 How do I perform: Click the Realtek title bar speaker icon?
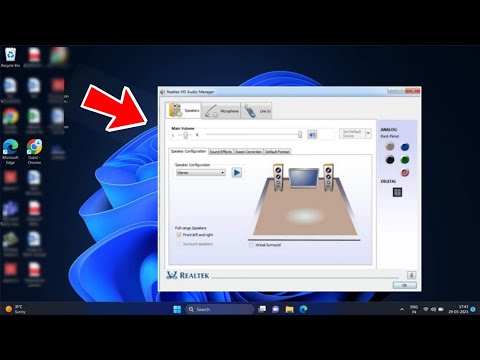click(x=162, y=92)
